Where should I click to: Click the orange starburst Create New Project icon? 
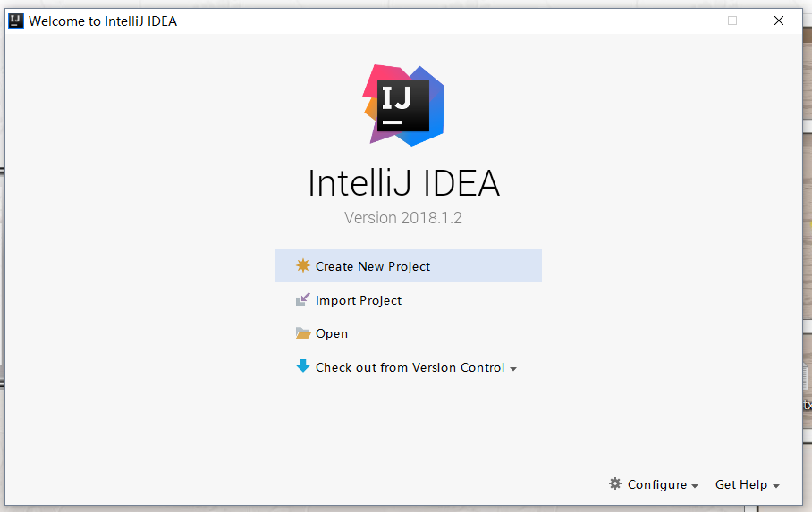(x=303, y=265)
